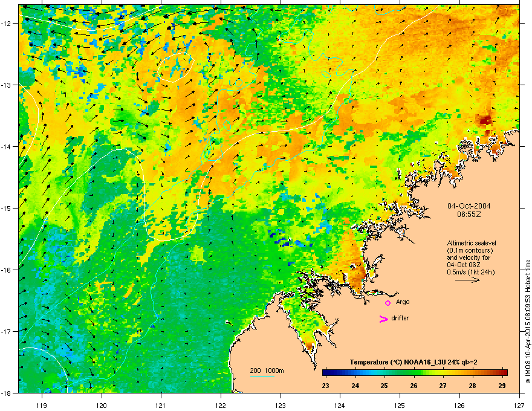Viewport: 532px width, 411px height.
Task: Click longitude axis label 125
Action: click(400, 405)
